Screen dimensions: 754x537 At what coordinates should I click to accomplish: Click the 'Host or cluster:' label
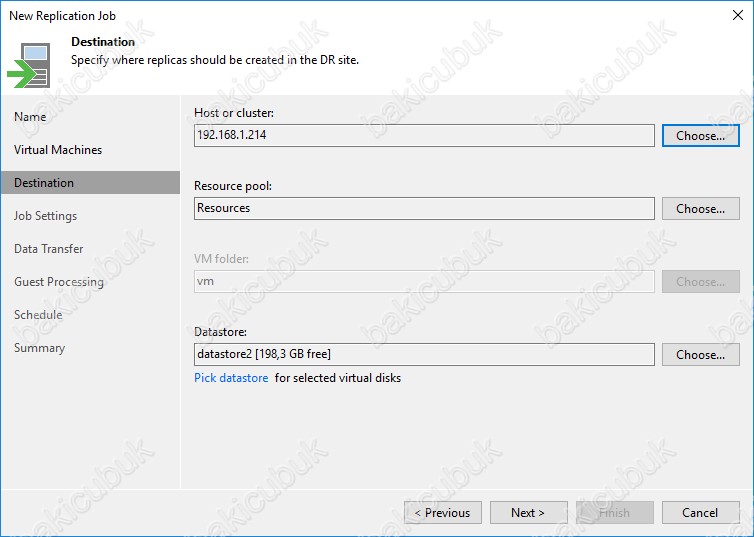234,113
